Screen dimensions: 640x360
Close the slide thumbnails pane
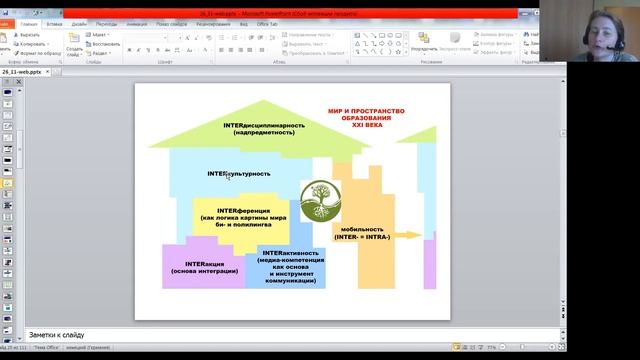coord(18,82)
